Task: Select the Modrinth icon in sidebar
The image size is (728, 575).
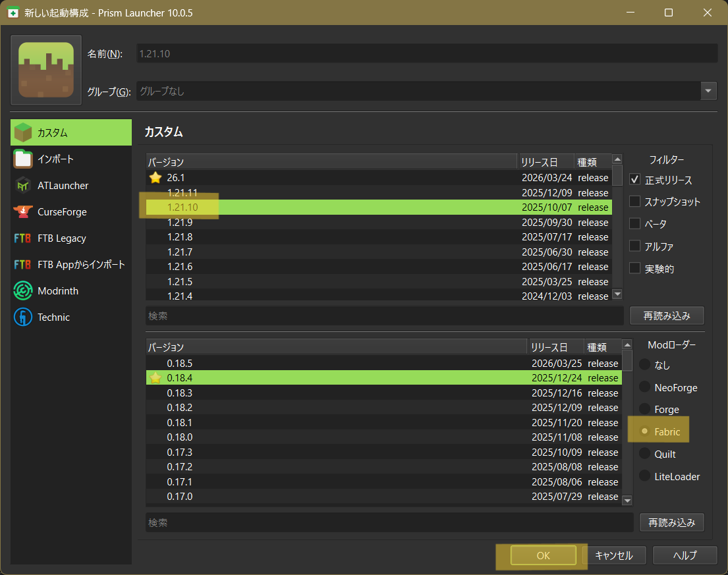Action: [23, 291]
